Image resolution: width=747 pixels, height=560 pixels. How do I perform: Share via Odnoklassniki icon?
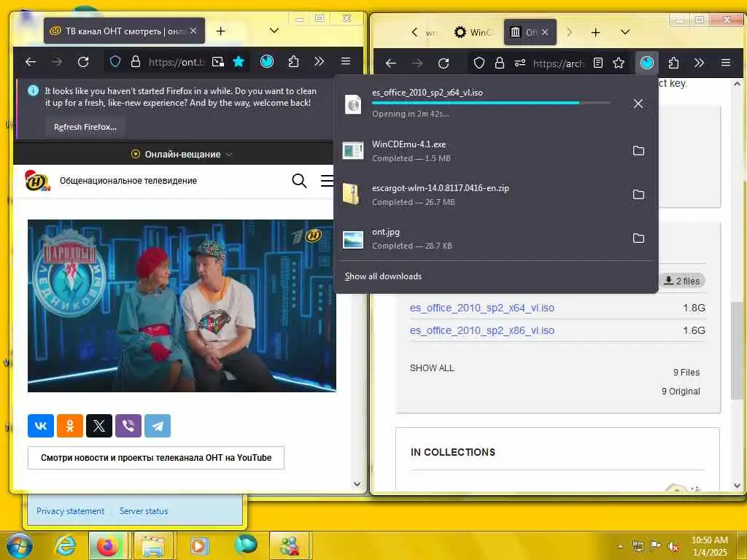pyautogui.click(x=70, y=426)
